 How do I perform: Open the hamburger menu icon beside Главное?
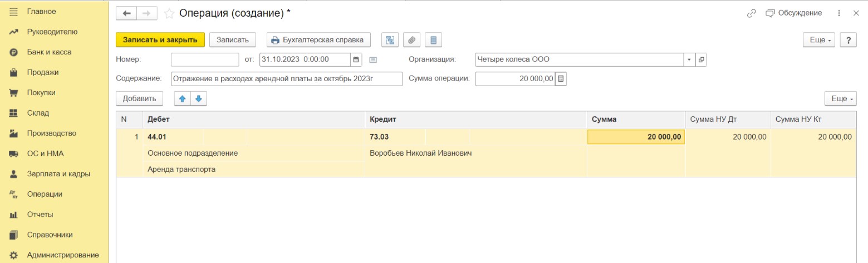point(14,11)
